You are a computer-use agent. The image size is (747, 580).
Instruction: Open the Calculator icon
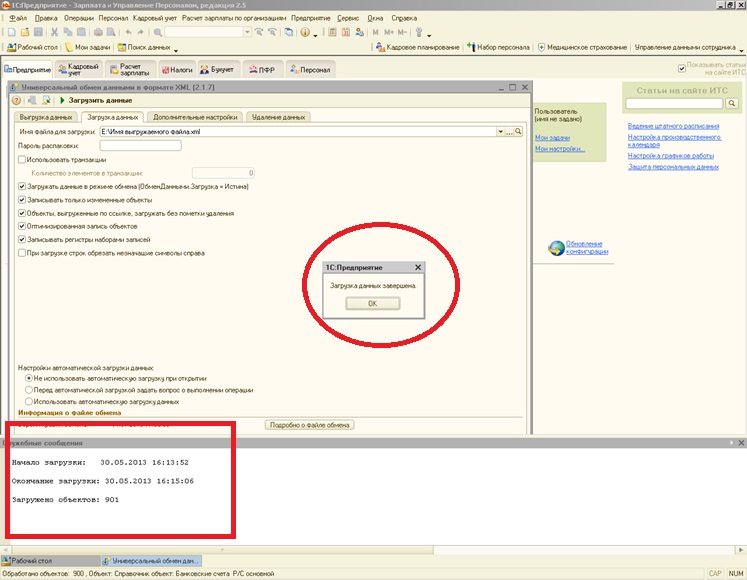click(333, 32)
